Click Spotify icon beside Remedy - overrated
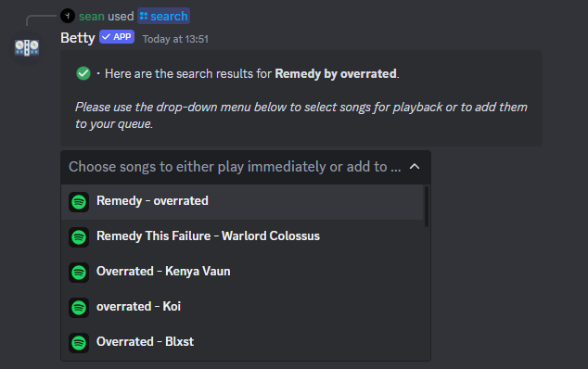This screenshot has height=369, width=588. click(x=79, y=202)
